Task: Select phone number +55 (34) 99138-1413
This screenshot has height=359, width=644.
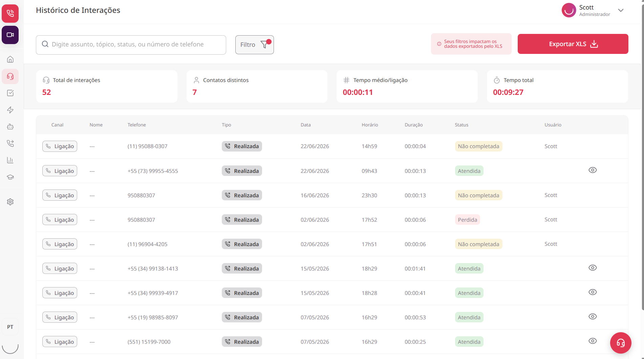Action: pos(153,268)
